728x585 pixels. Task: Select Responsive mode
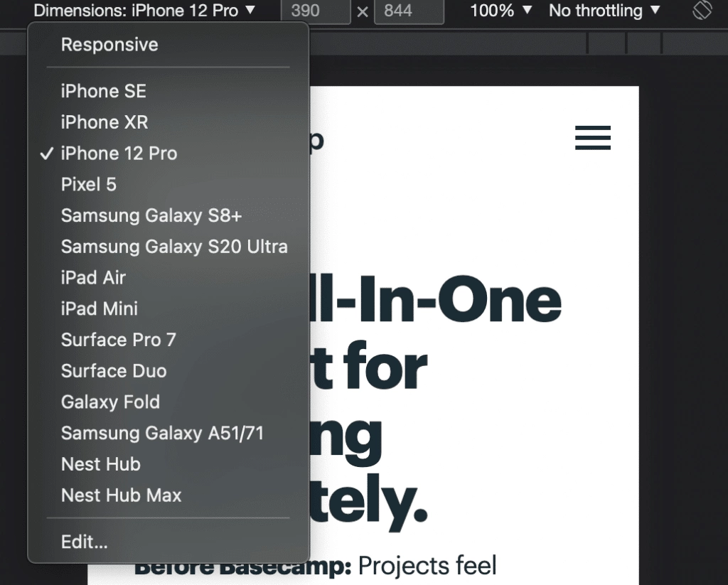pyautogui.click(x=109, y=44)
